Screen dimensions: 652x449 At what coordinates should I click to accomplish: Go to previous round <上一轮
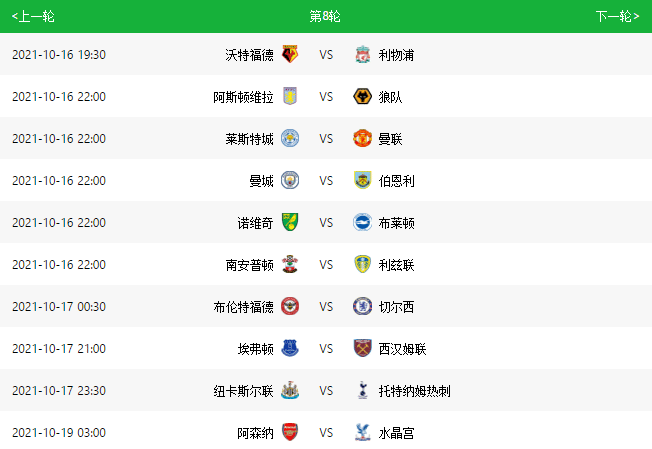pyautogui.click(x=33, y=16)
